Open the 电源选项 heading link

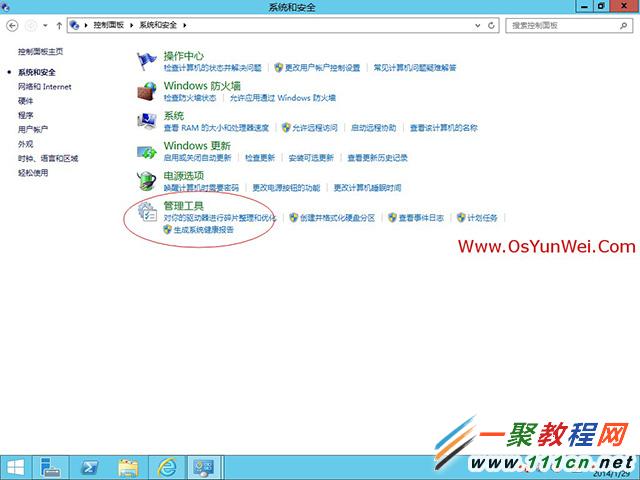tap(183, 176)
